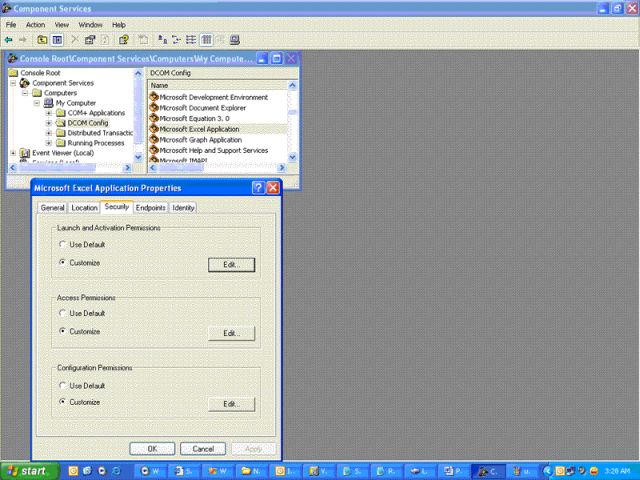
Task: Open the File menu
Action: point(11,25)
